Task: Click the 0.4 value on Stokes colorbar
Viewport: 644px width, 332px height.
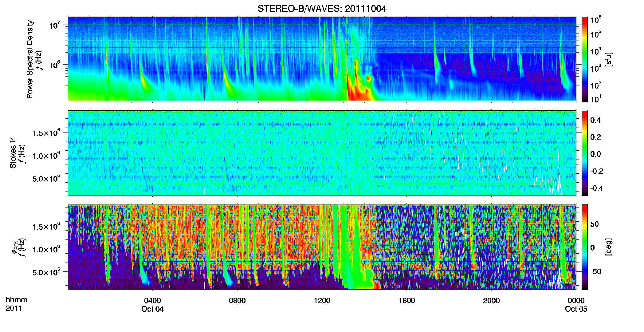Action: [x=595, y=120]
